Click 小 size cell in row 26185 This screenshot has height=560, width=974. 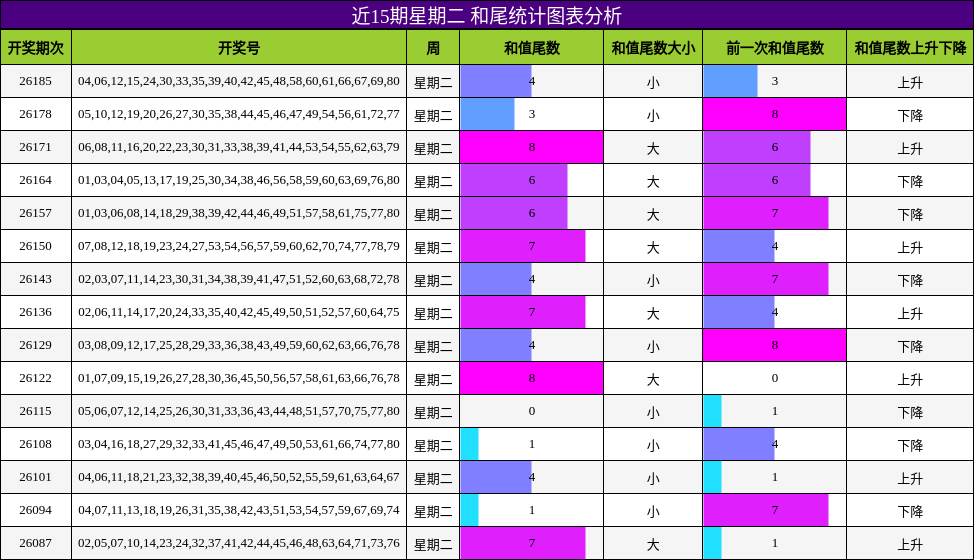[653, 81]
